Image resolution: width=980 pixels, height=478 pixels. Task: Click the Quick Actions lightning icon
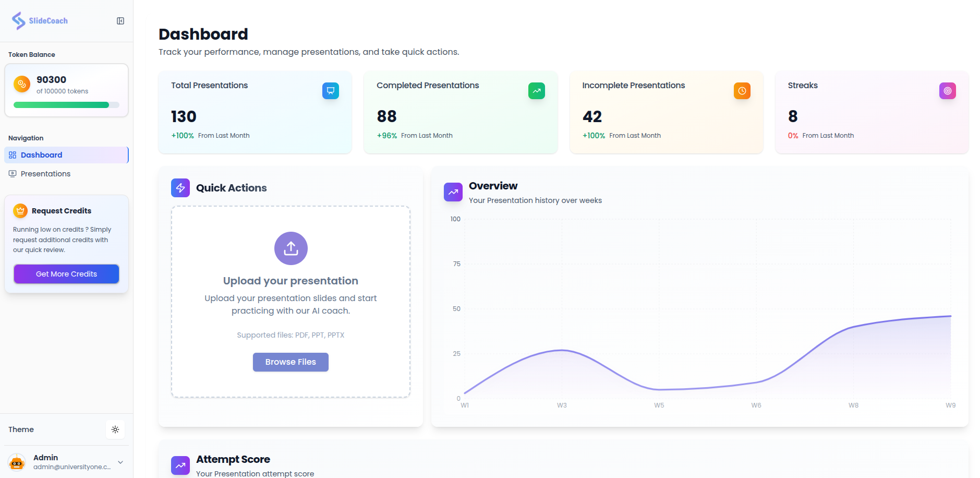(x=180, y=188)
